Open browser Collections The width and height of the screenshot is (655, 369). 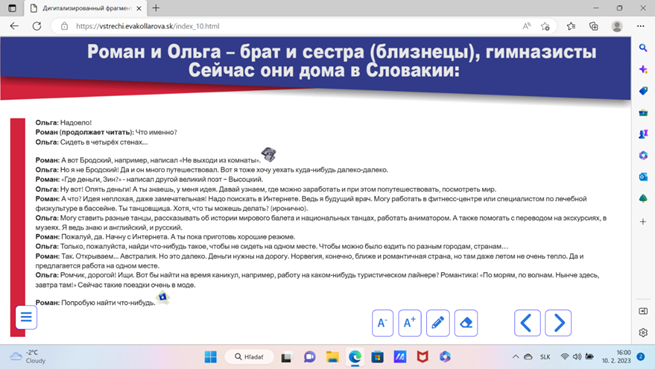coord(594,26)
